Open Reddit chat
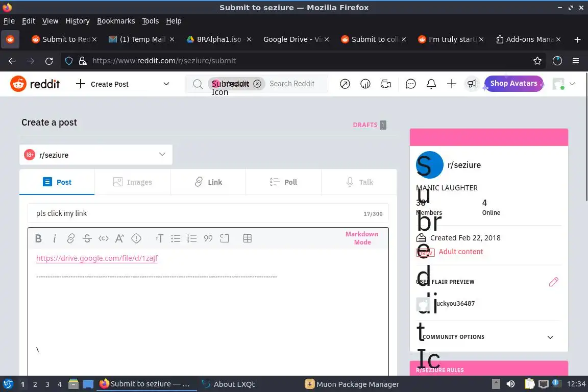588x392 pixels. (411, 84)
